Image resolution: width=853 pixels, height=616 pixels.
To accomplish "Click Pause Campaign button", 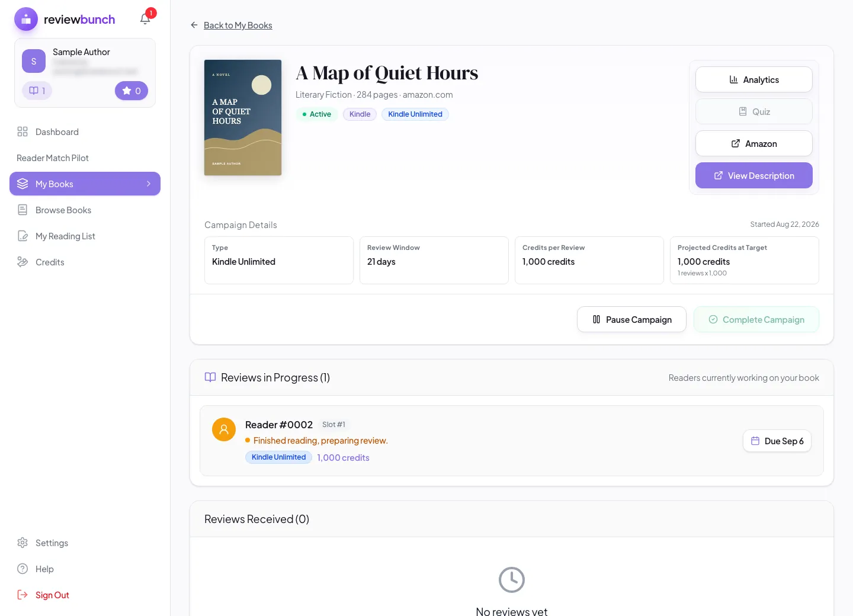I will [631, 319].
